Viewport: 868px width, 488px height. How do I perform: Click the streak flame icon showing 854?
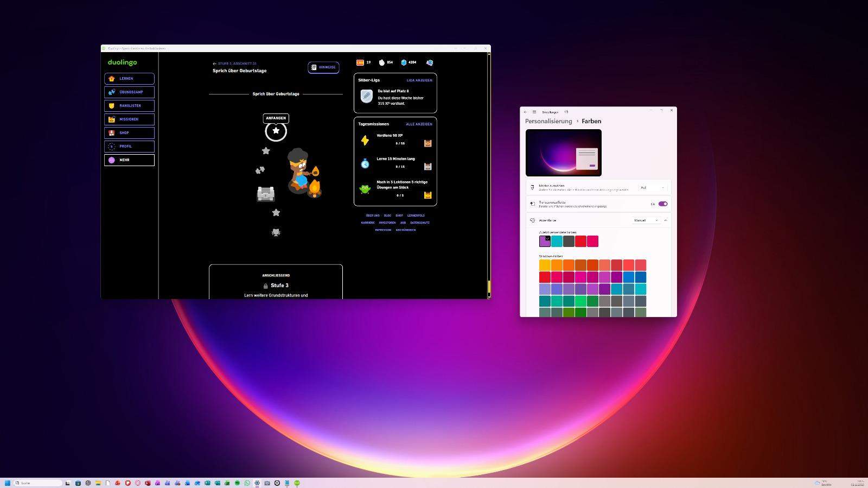(x=382, y=62)
